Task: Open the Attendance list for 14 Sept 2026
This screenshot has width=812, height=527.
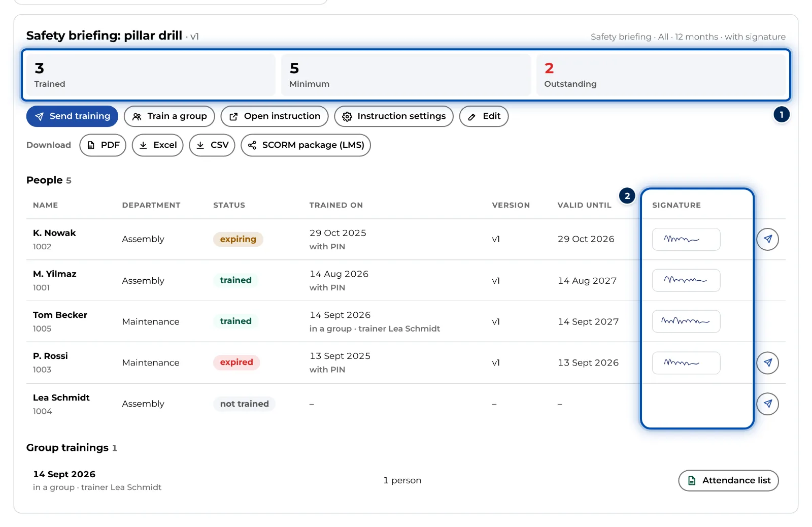Action: point(728,480)
